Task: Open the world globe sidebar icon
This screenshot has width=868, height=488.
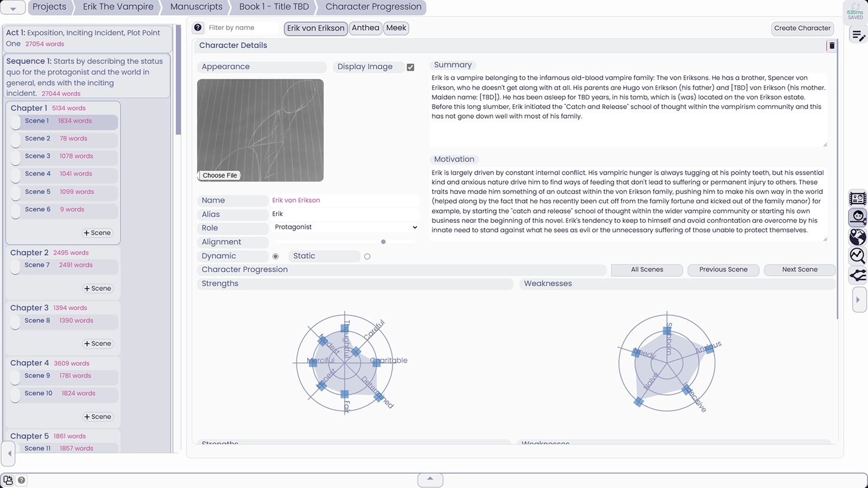Action: [857, 236]
